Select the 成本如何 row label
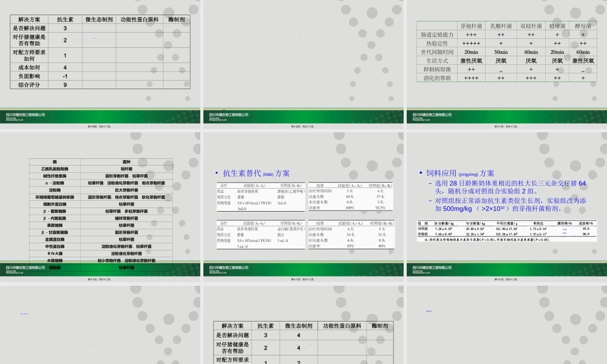Image resolution: width=607 pixels, height=364 pixels. tap(29, 68)
